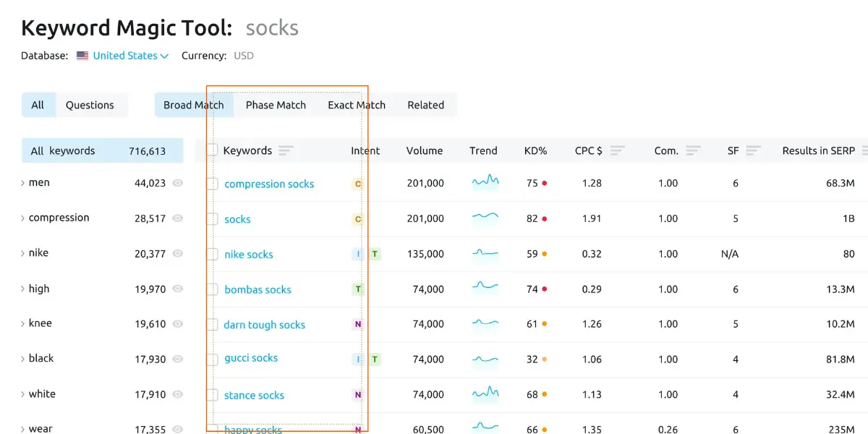Toggle the eye icon for compression group
Screen dimensions: 868x434
click(x=177, y=218)
